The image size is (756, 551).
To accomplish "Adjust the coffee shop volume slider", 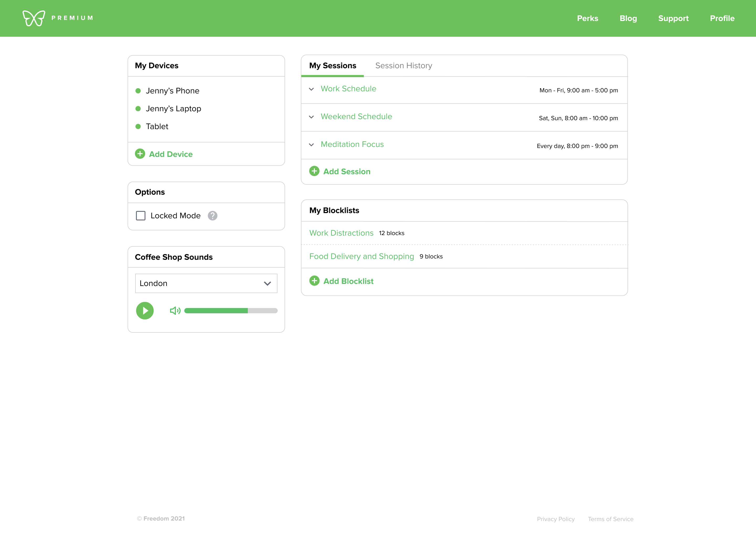I will [x=230, y=310].
